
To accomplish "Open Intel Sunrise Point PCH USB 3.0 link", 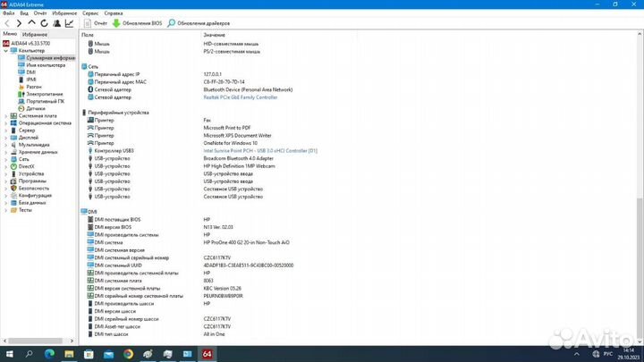I will point(260,151).
